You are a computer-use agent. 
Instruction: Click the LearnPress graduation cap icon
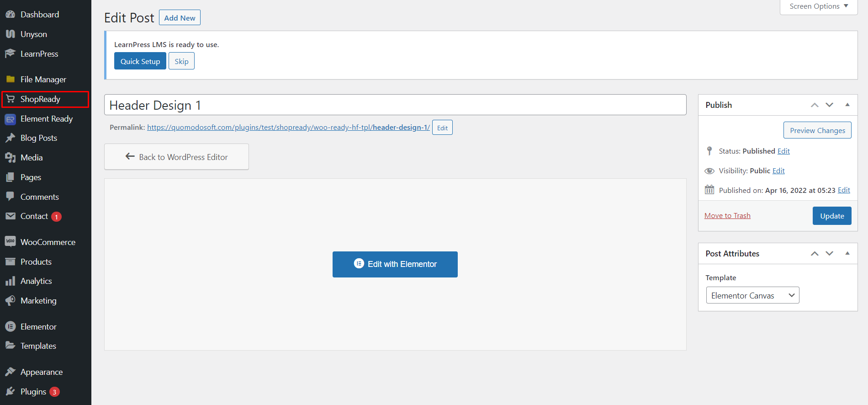pyautogui.click(x=11, y=54)
